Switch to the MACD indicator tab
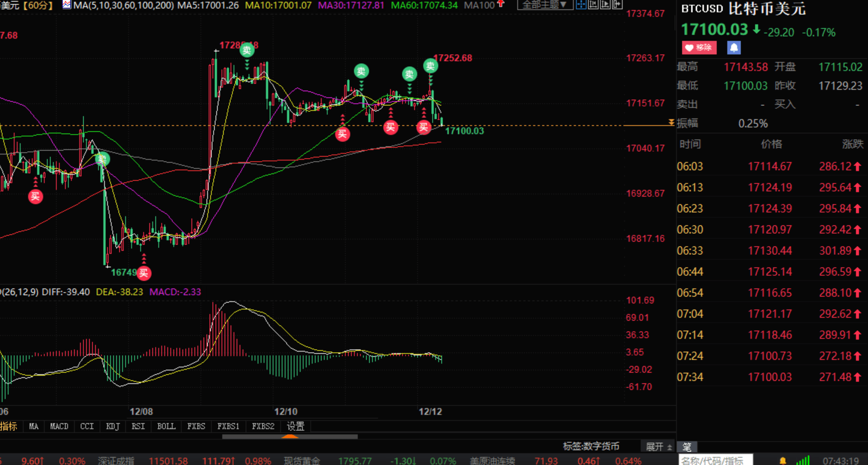The width and height of the screenshot is (868, 465). (x=59, y=426)
